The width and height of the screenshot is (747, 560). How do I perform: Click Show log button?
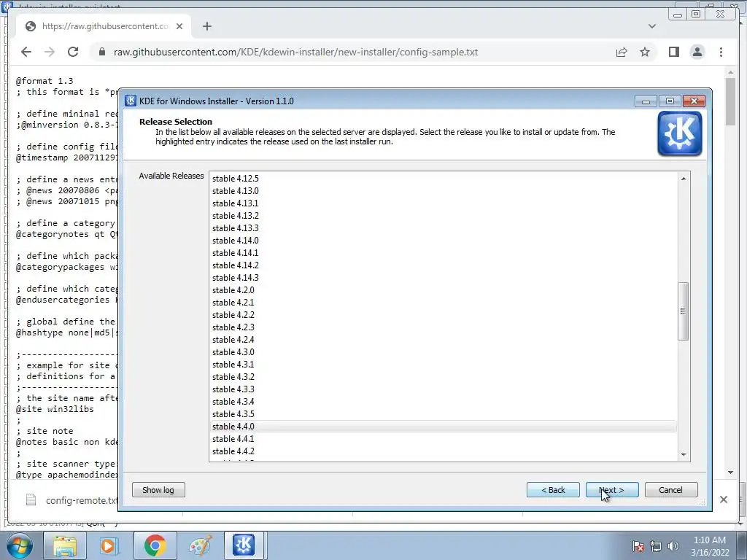tap(158, 490)
